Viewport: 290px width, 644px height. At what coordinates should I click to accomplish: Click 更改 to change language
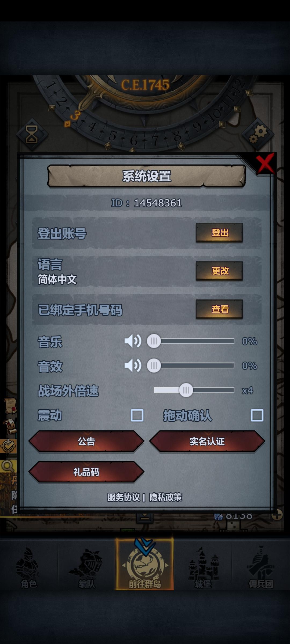(x=219, y=271)
